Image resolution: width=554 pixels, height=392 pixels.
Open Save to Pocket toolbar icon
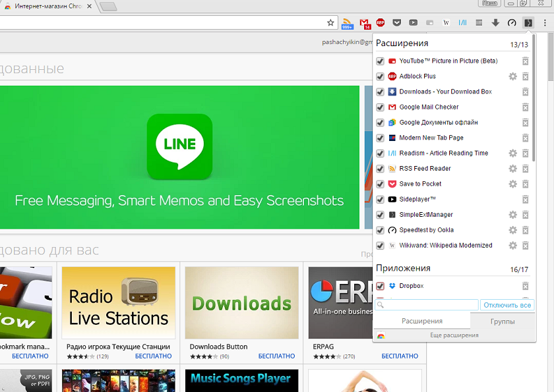pos(397,22)
